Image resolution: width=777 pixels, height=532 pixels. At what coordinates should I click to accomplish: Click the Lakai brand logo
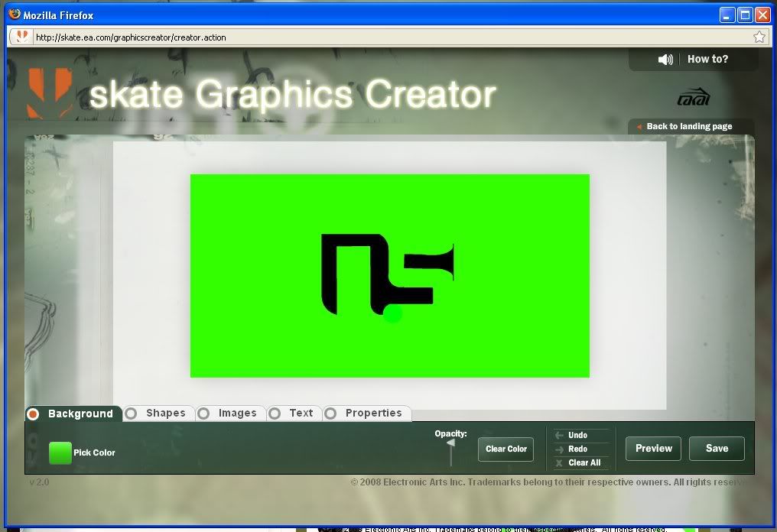694,98
